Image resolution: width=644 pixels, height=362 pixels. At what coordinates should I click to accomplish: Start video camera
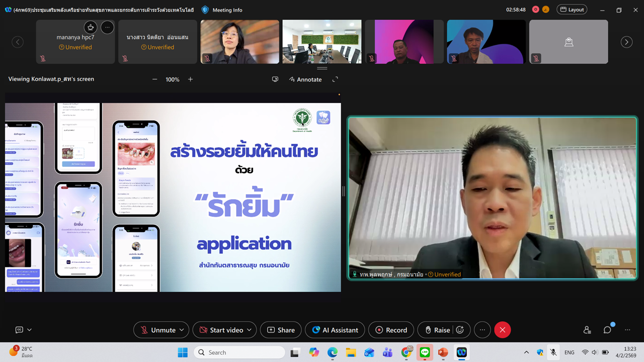point(221,330)
